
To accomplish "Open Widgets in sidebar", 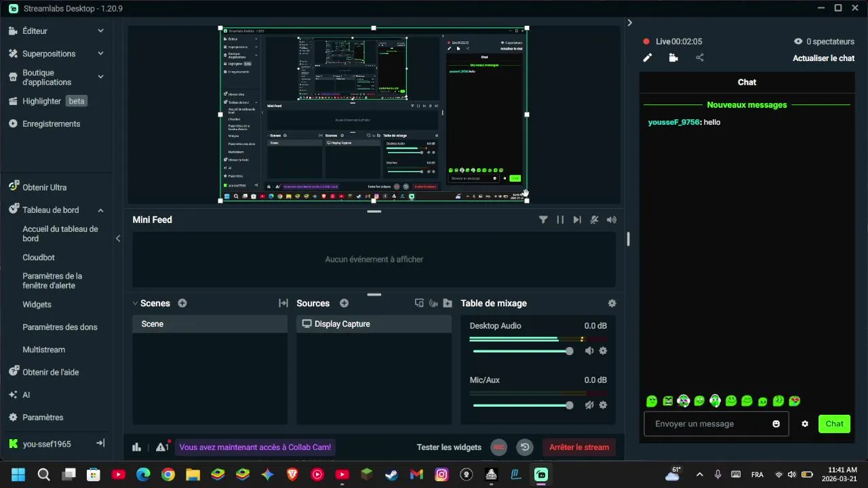I will tap(37, 304).
